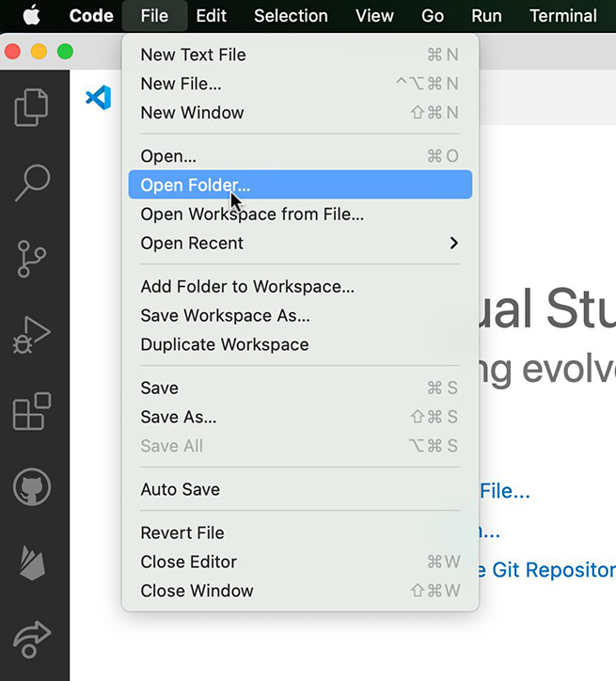Open the Extensions view
The height and width of the screenshot is (681, 616).
32,411
